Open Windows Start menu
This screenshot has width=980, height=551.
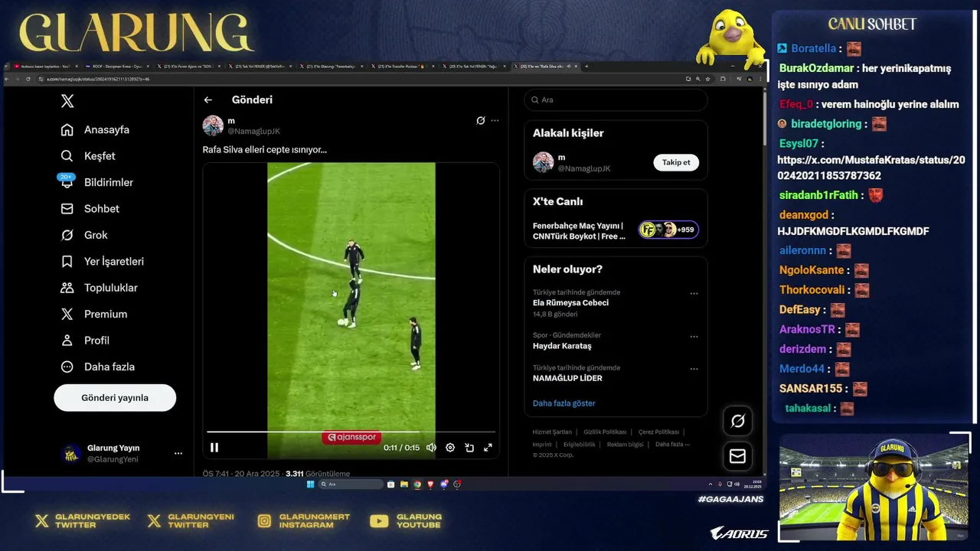pyautogui.click(x=310, y=484)
